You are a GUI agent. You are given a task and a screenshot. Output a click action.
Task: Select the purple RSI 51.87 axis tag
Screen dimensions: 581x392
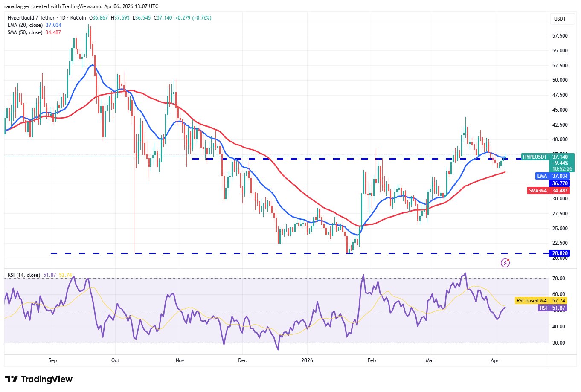[x=543, y=308]
